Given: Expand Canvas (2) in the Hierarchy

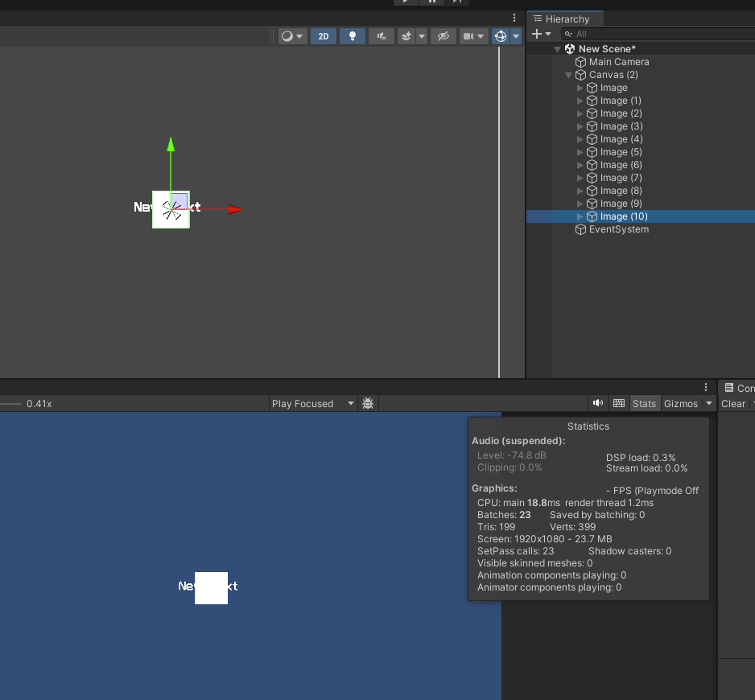Looking at the screenshot, I should pos(568,75).
